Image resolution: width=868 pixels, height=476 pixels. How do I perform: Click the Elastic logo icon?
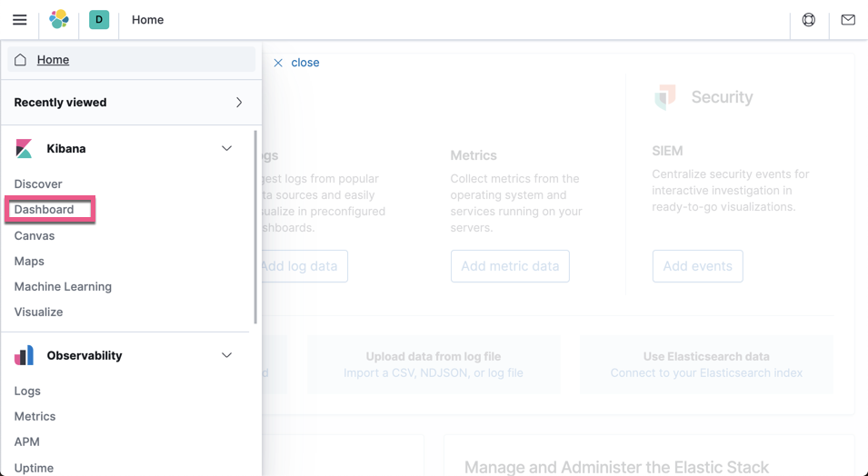click(59, 19)
